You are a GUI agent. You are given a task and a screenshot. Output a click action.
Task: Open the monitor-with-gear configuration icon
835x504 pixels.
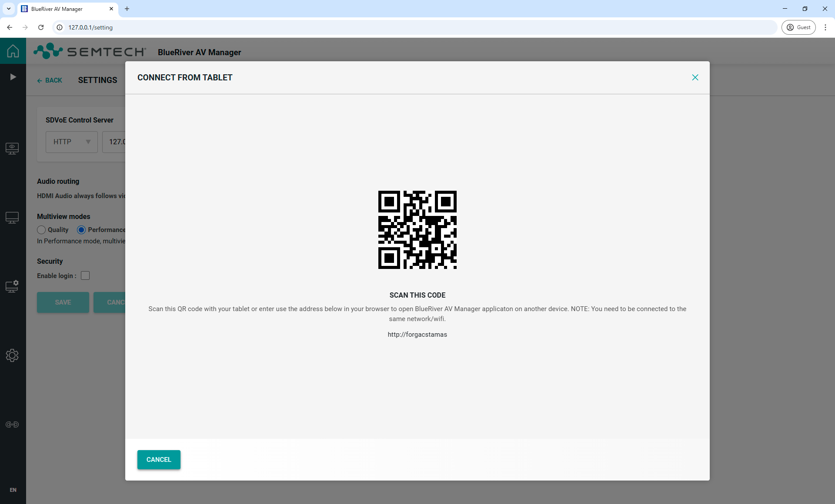(x=12, y=286)
